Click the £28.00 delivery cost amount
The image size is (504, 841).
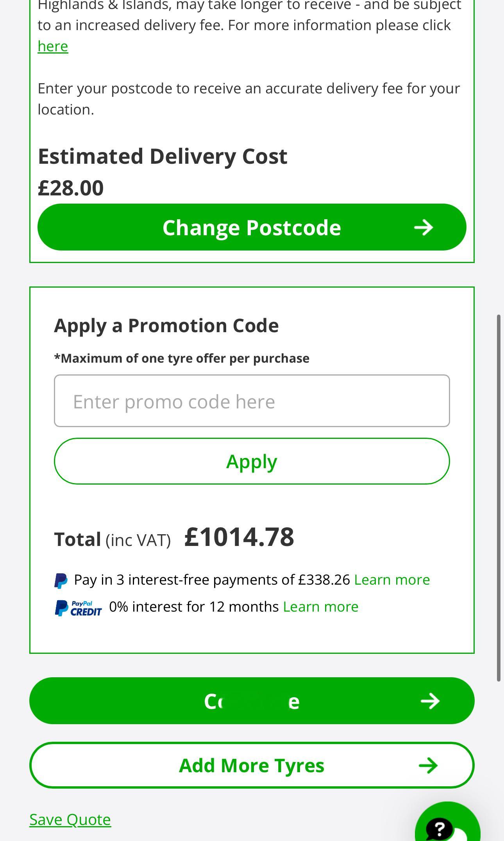[x=71, y=188]
